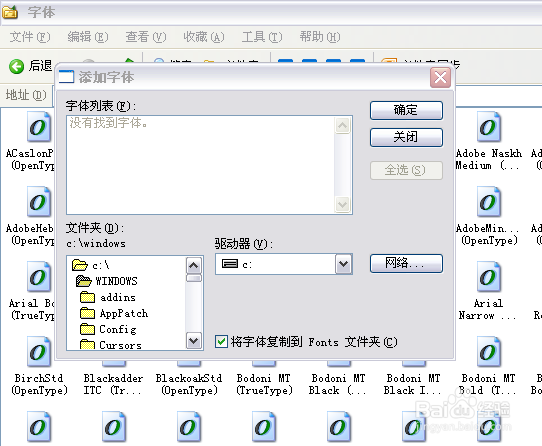This screenshot has width=542, height=446.
Task: Click folder list scroll-up arrow
Action: pos(194,266)
